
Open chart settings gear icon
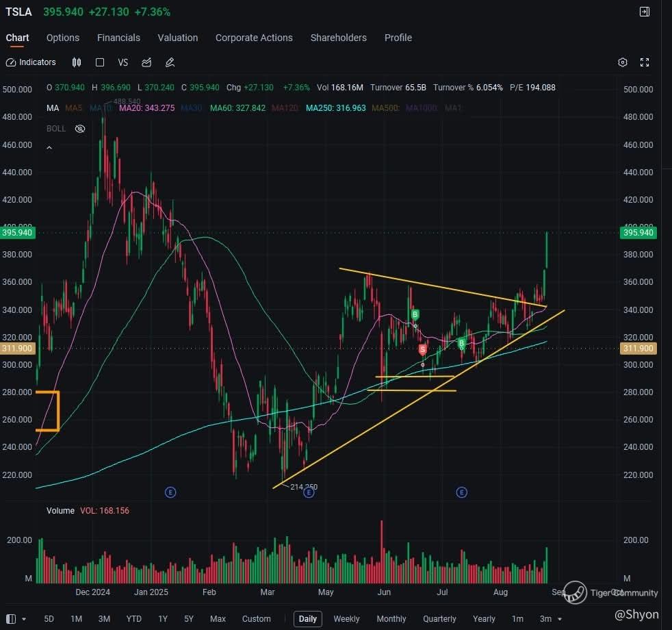623,62
